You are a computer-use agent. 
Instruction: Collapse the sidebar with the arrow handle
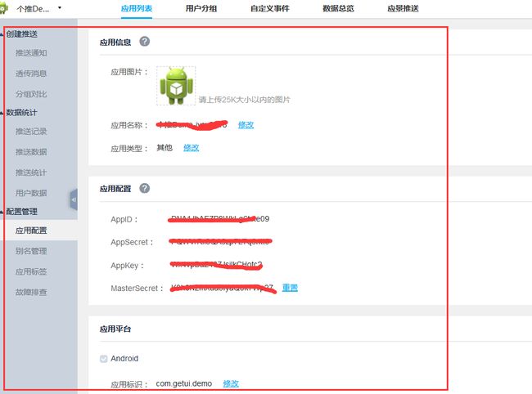pos(74,199)
